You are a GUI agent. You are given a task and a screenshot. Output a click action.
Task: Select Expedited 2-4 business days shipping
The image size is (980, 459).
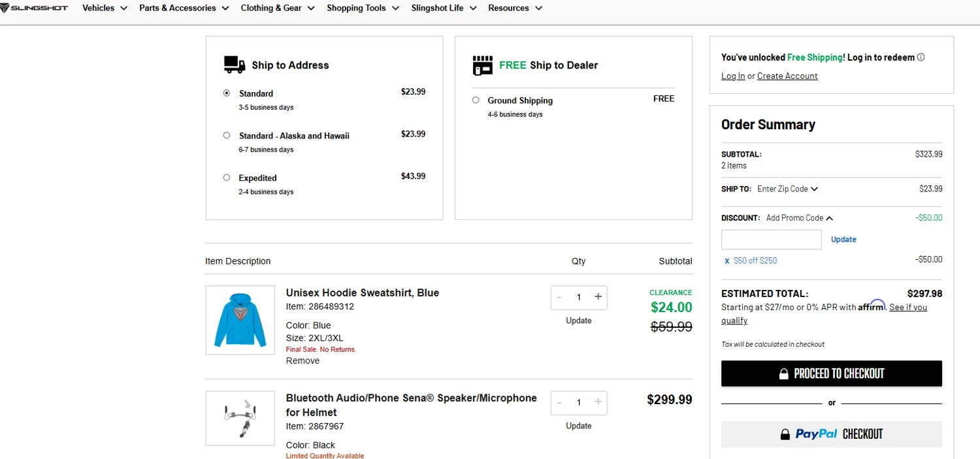coord(227,178)
